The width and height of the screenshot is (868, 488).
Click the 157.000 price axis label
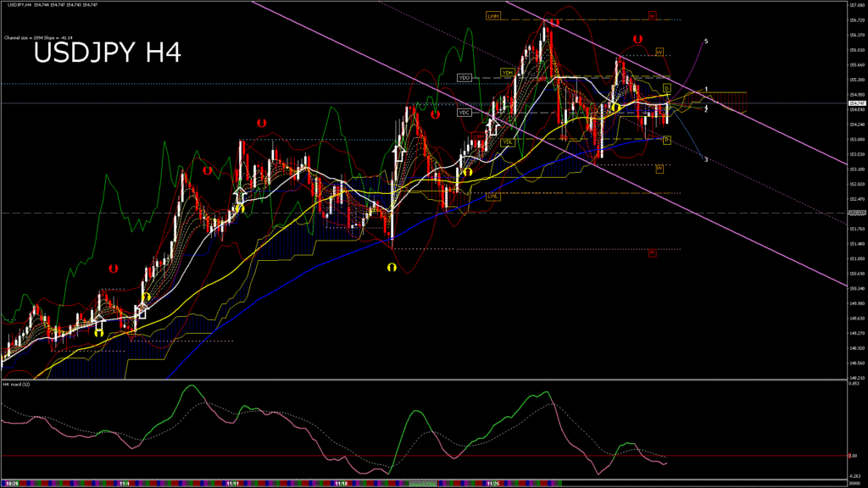click(857, 5)
